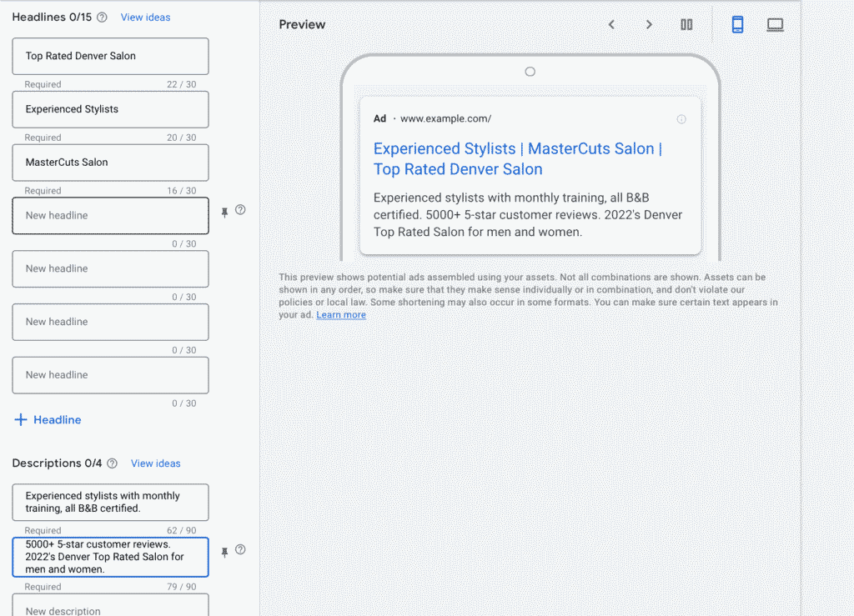
Task: Open the help tooltip beside the headline pin
Action: pos(240,210)
